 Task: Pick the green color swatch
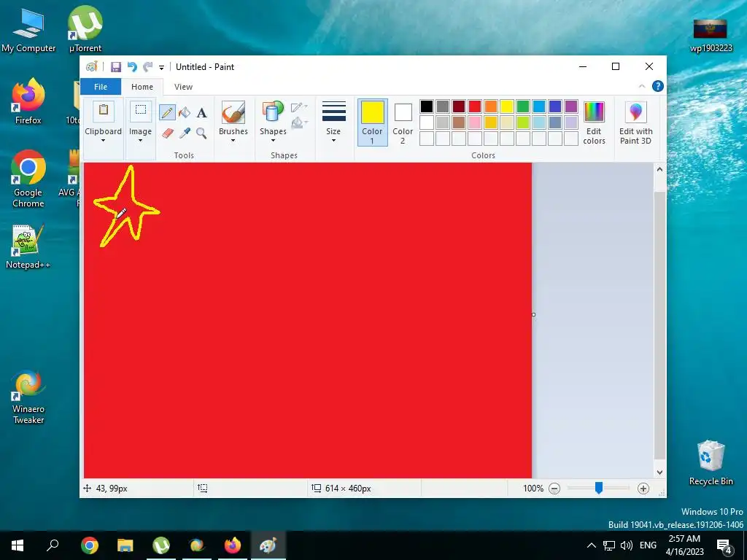[522, 106]
